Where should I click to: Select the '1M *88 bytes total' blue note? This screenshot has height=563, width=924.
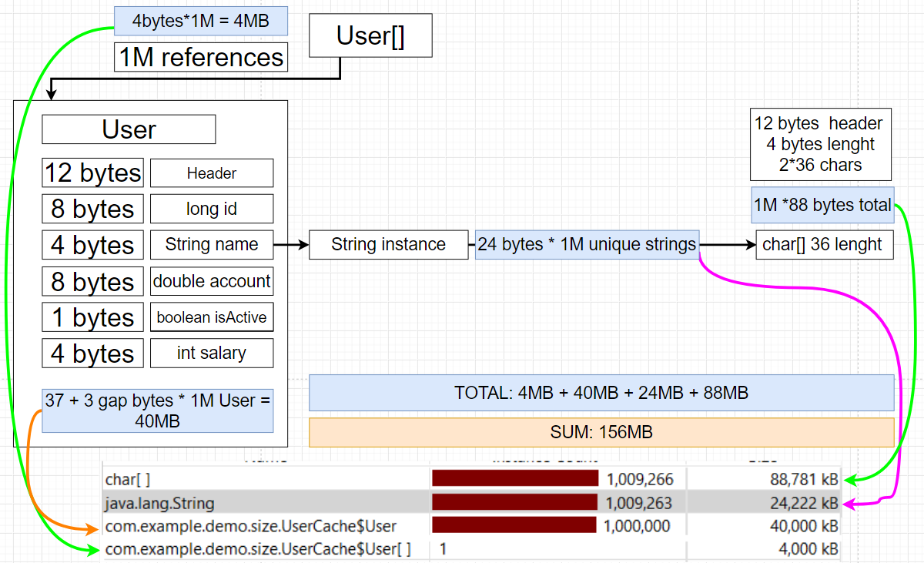pyautogui.click(x=822, y=206)
